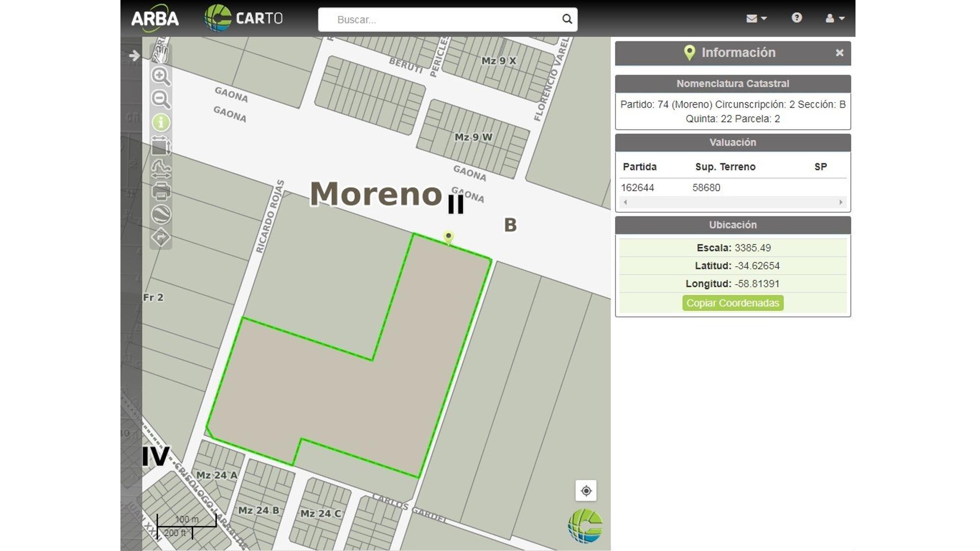Open the mail envelope dropdown

(756, 18)
